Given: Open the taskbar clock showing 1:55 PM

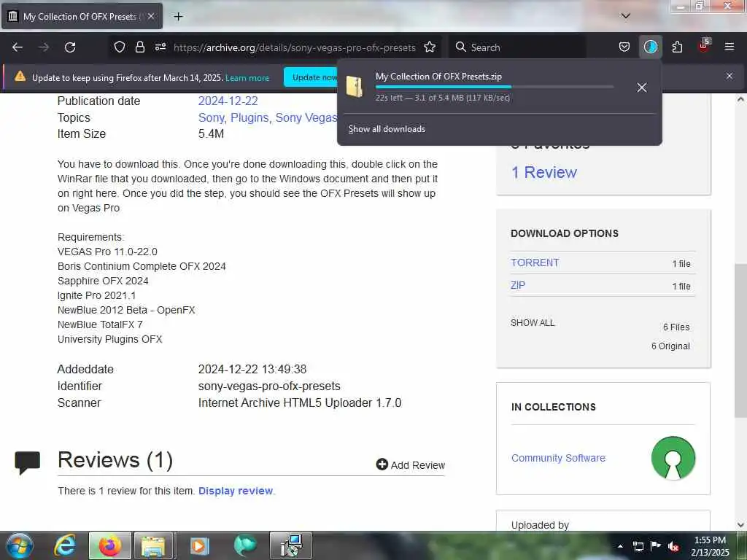Looking at the screenshot, I should [710, 546].
